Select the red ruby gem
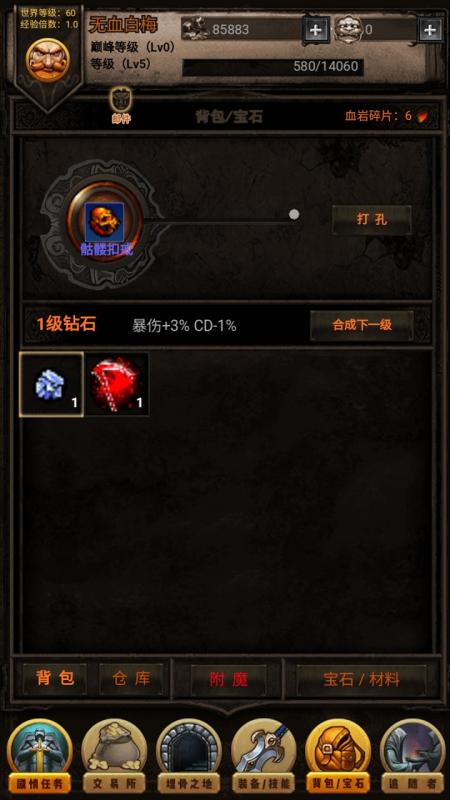Viewport: 450px width, 800px height. 117,384
